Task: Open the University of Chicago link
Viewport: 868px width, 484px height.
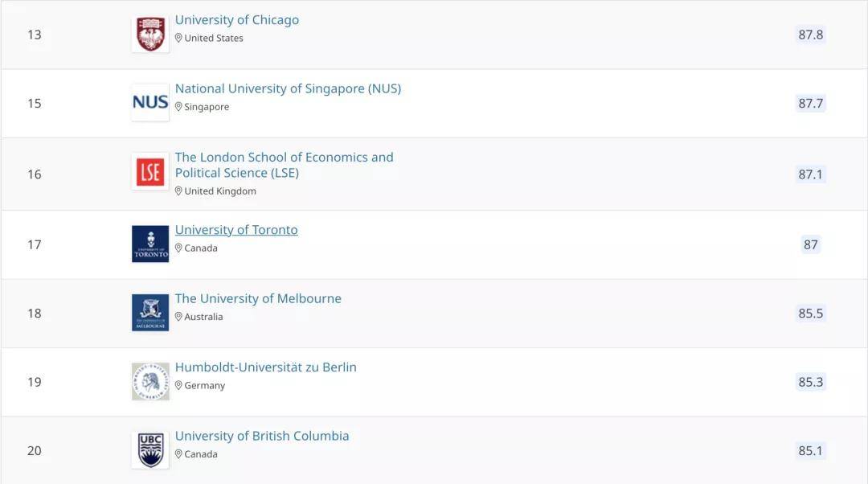Action: [237, 20]
